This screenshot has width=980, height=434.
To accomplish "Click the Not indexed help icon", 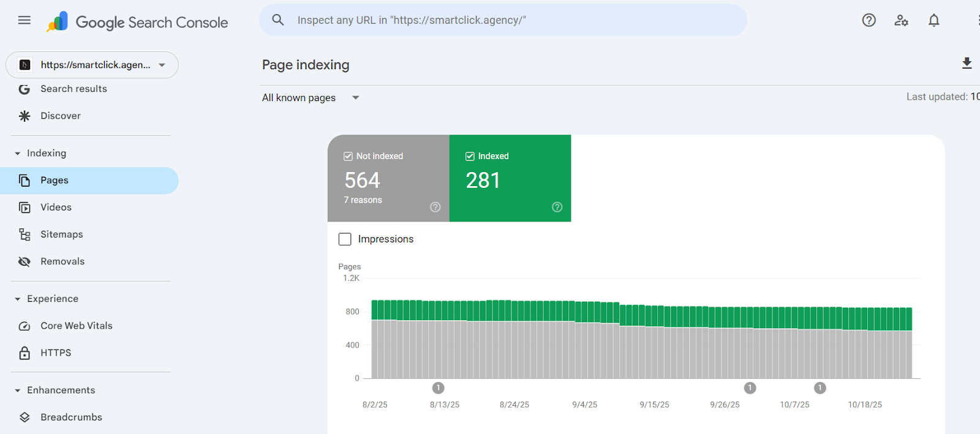I will click(435, 207).
